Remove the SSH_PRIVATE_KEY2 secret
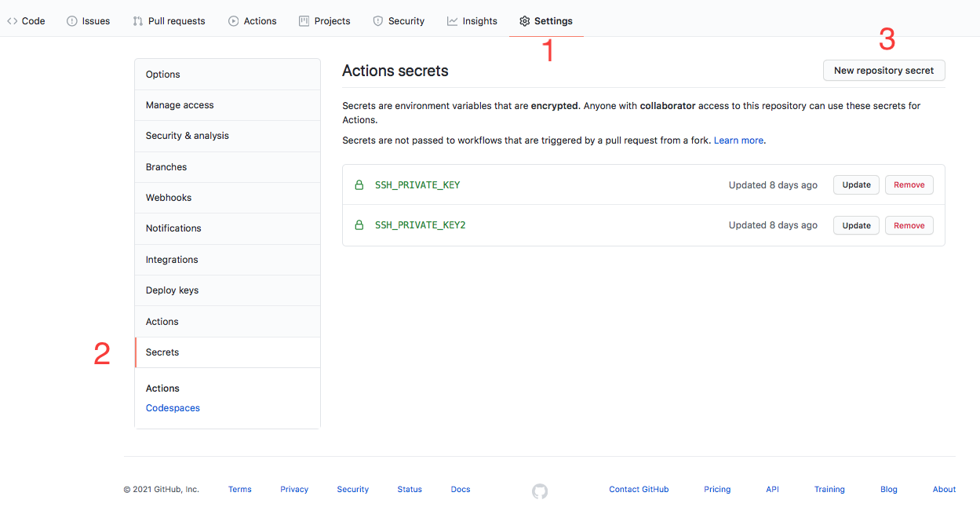Image resolution: width=980 pixels, height=529 pixels. [x=909, y=225]
